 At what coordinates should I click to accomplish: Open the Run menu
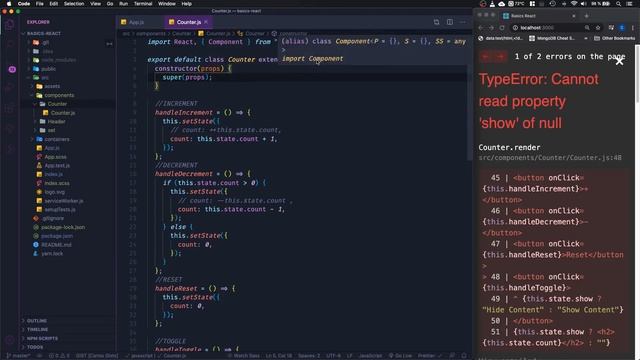(123, 4)
